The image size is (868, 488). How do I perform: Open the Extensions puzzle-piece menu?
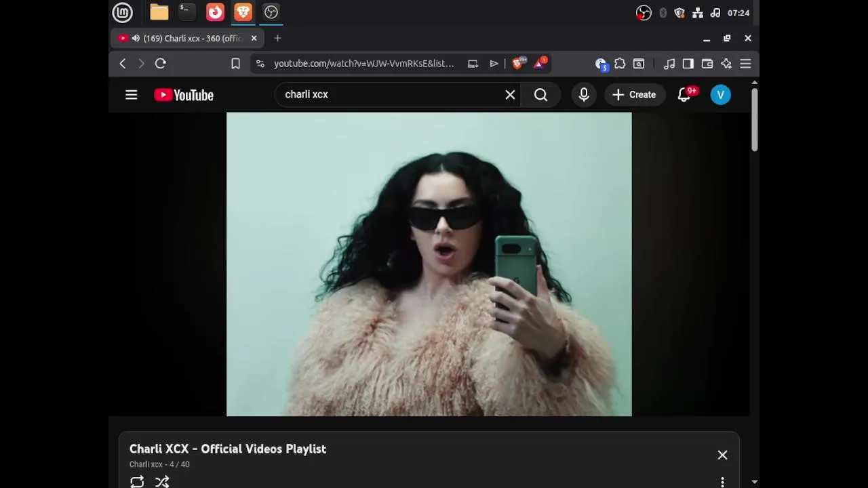tap(620, 64)
